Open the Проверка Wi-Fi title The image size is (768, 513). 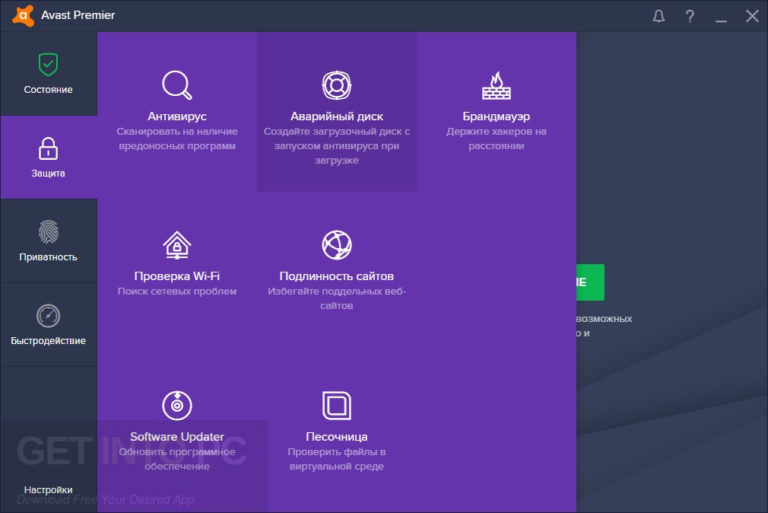177,276
